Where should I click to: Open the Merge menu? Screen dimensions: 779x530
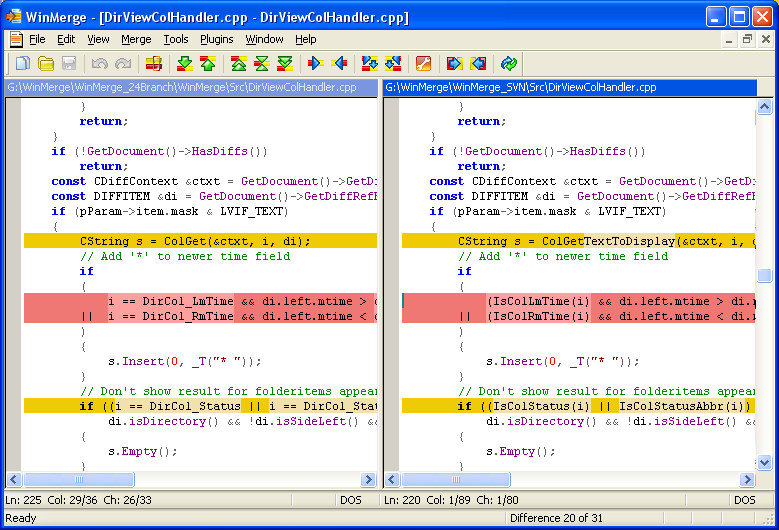tap(136, 39)
